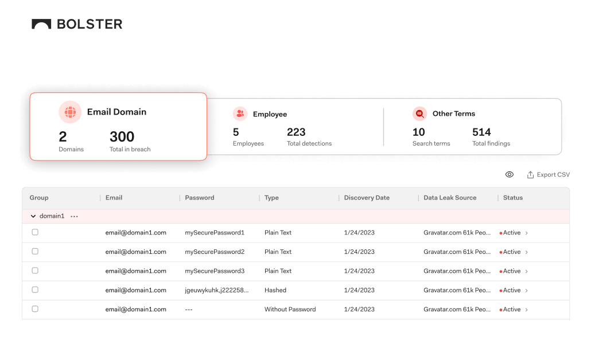Check the box for the mySecurePassword2 row

tap(35, 252)
